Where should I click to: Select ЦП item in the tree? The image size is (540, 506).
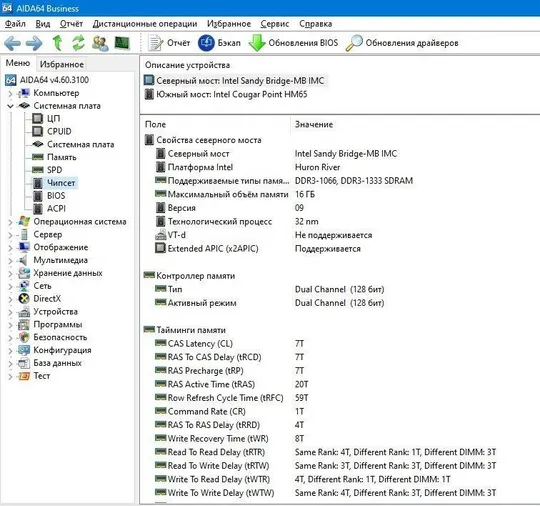coord(53,118)
